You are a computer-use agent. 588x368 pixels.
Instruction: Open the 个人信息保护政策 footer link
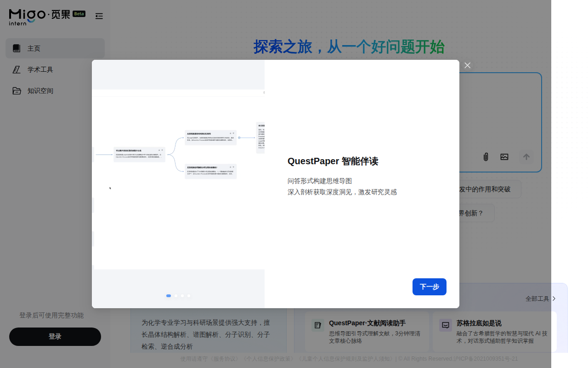click(269, 359)
